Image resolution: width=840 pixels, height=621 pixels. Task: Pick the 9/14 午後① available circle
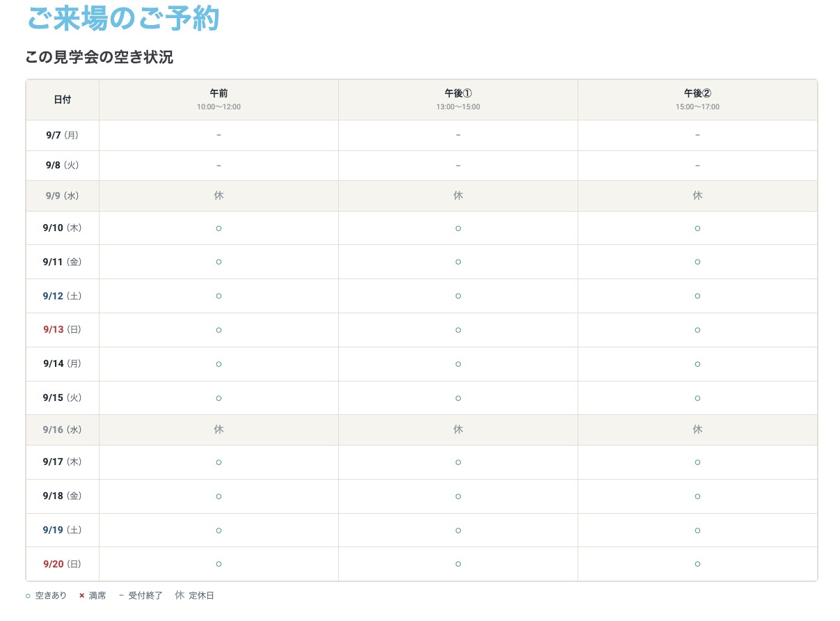(458, 364)
